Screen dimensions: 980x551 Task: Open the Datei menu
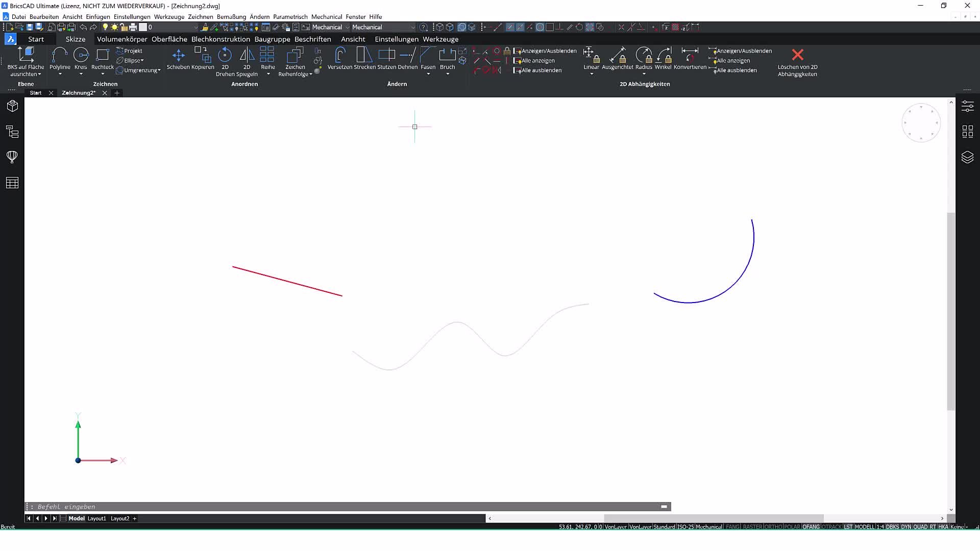[18, 17]
